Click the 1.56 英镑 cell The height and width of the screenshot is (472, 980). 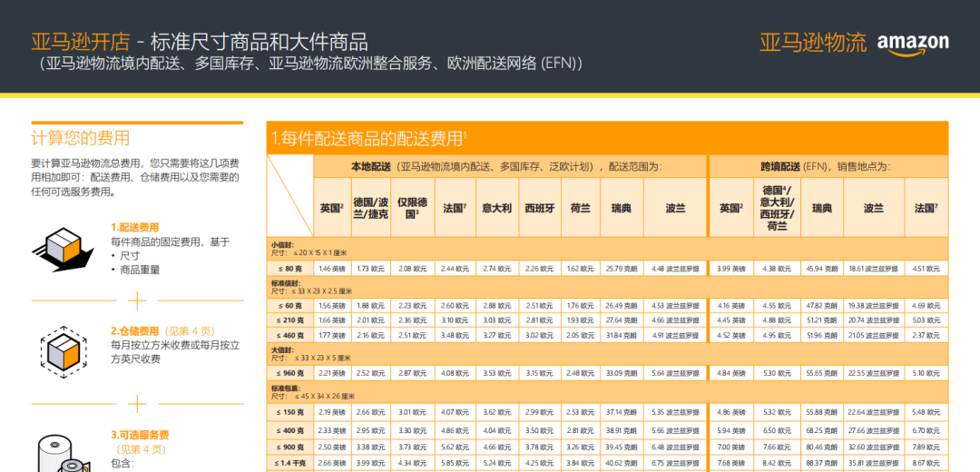332,306
